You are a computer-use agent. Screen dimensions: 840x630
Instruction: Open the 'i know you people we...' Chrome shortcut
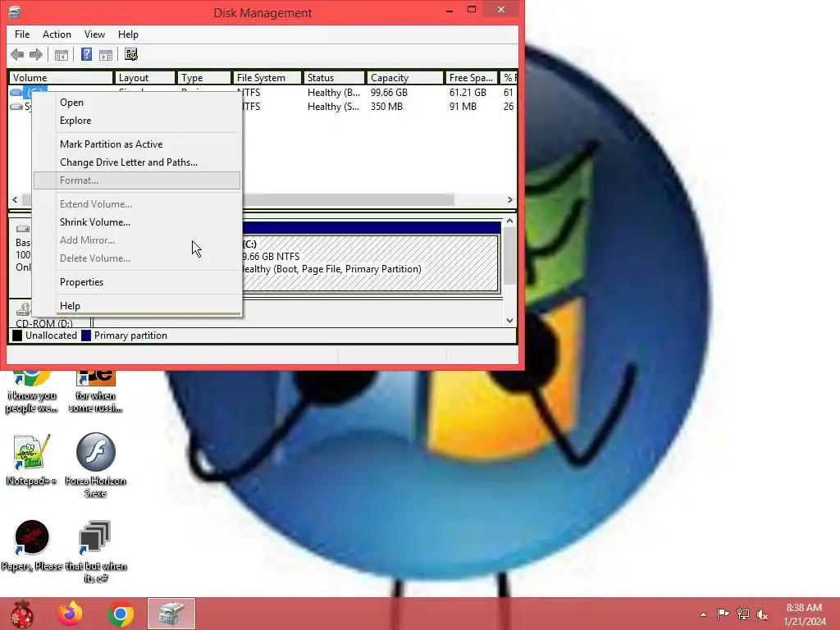click(x=32, y=392)
